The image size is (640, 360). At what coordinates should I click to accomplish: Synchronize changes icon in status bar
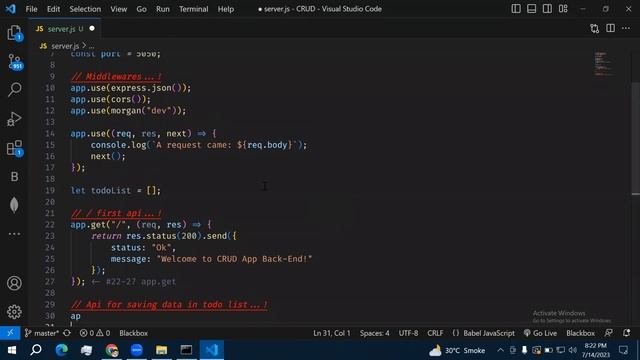[x=67, y=333]
